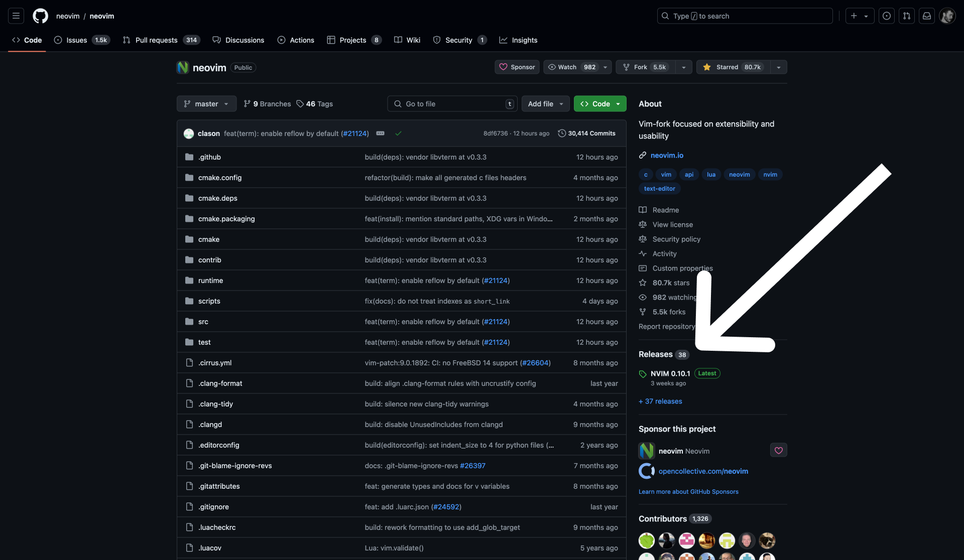Image resolution: width=964 pixels, height=560 pixels.
Task: Open the Contributors 1,326 heading link
Action: click(x=675, y=519)
